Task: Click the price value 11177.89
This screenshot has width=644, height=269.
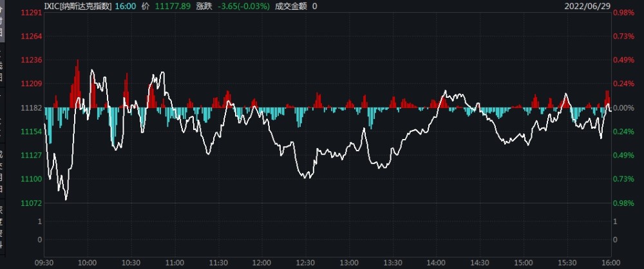Action: pos(173,6)
